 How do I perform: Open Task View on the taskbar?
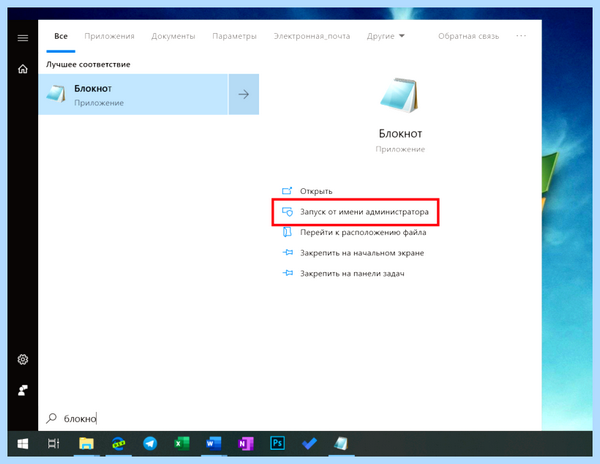(x=54, y=444)
